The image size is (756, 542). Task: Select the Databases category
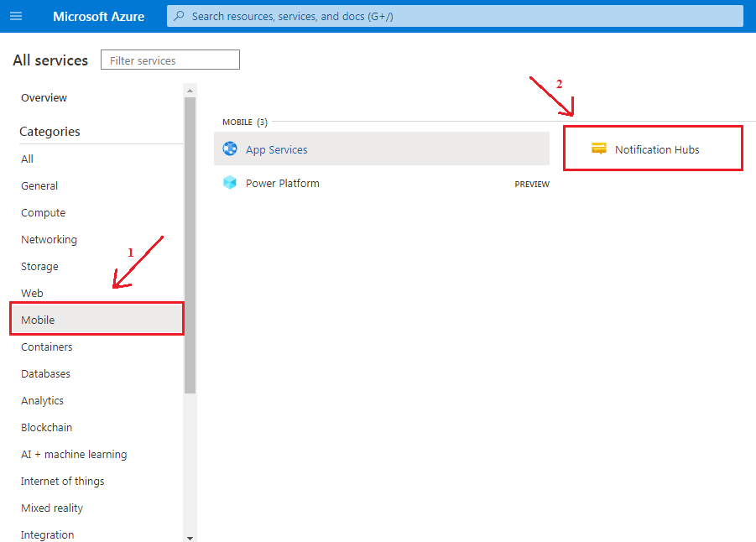pos(44,373)
